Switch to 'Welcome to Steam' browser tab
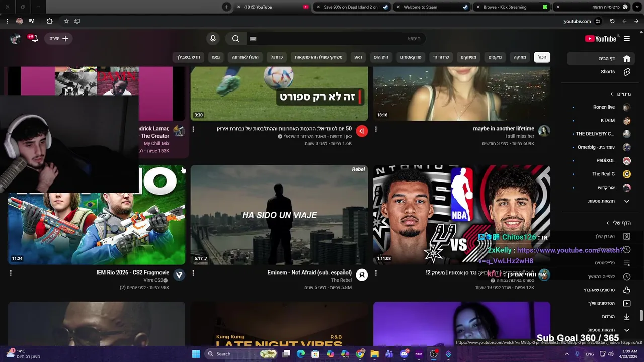Image resolution: width=644 pixels, height=362 pixels. (x=432, y=7)
